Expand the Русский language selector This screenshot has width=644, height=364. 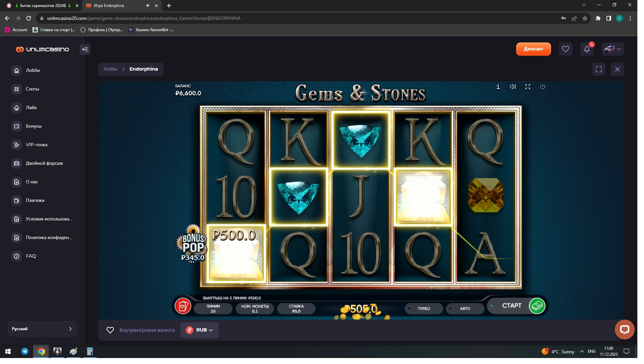[42, 329]
